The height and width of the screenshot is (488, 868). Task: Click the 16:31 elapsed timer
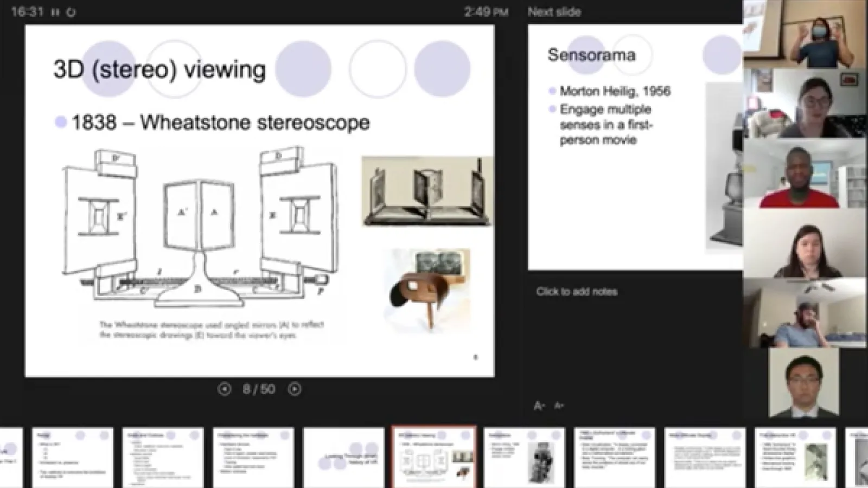coord(27,12)
